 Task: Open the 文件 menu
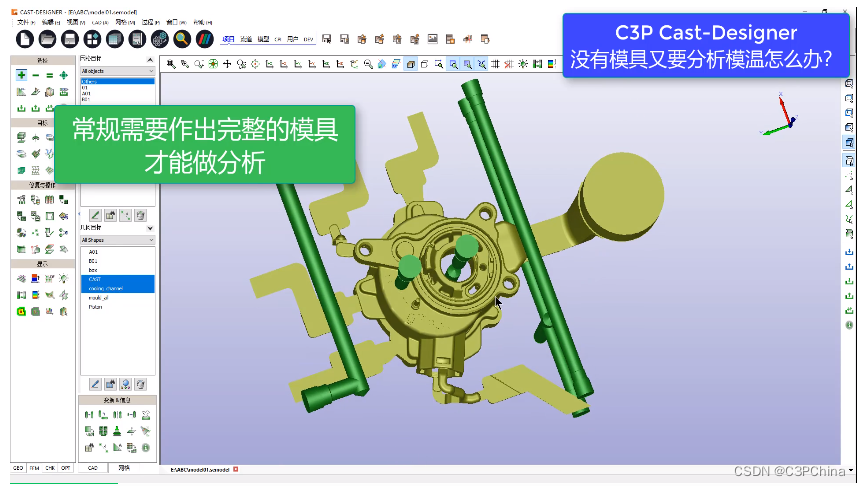(25, 22)
